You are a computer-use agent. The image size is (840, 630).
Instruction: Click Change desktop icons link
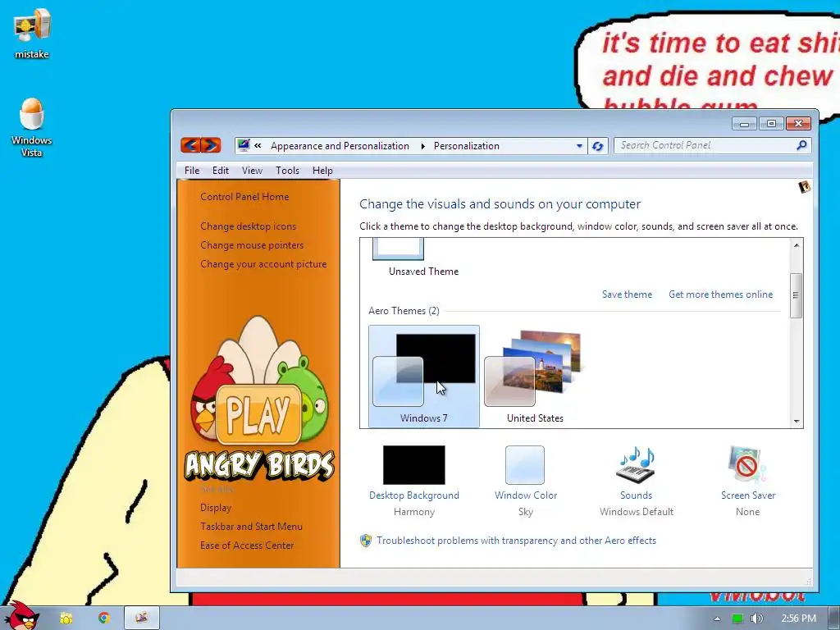tap(248, 226)
